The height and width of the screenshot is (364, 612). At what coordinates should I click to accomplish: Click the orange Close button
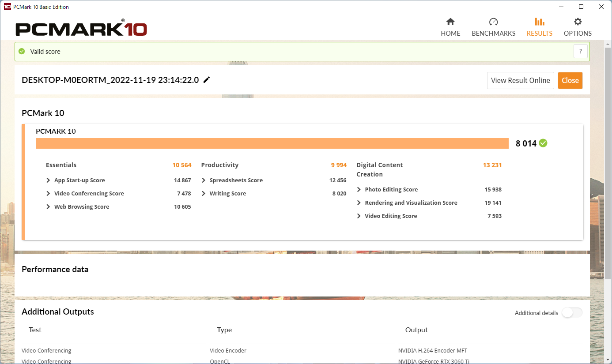click(570, 80)
